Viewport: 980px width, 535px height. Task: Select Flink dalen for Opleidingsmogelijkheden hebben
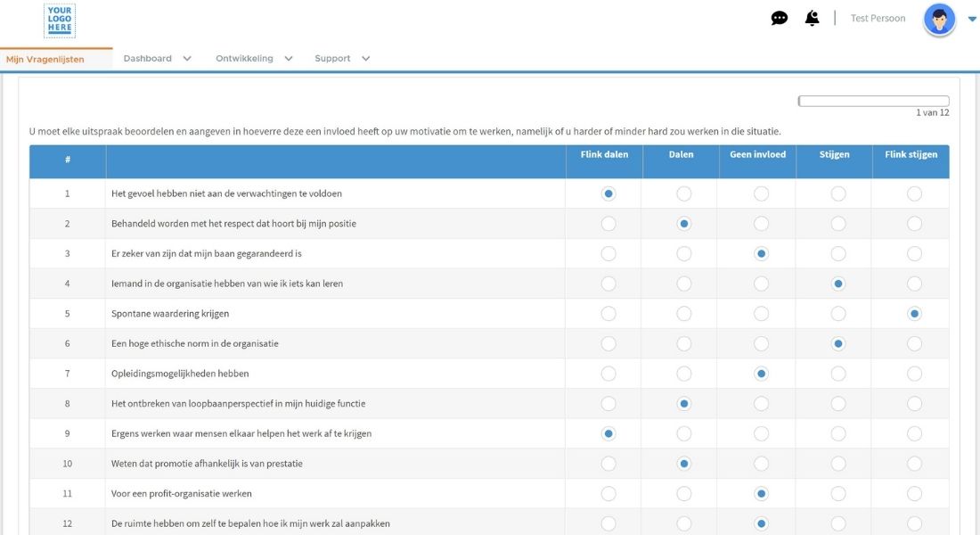pos(608,374)
